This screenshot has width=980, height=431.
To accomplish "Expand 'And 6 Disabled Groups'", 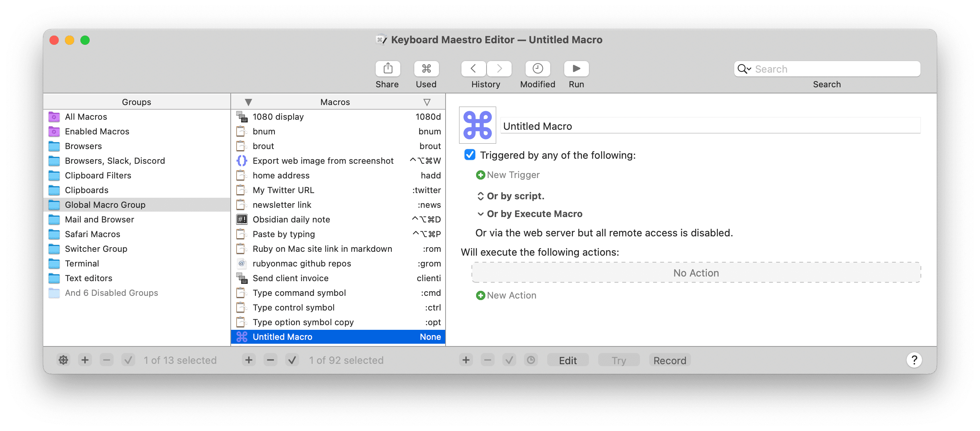I will pos(137,293).
